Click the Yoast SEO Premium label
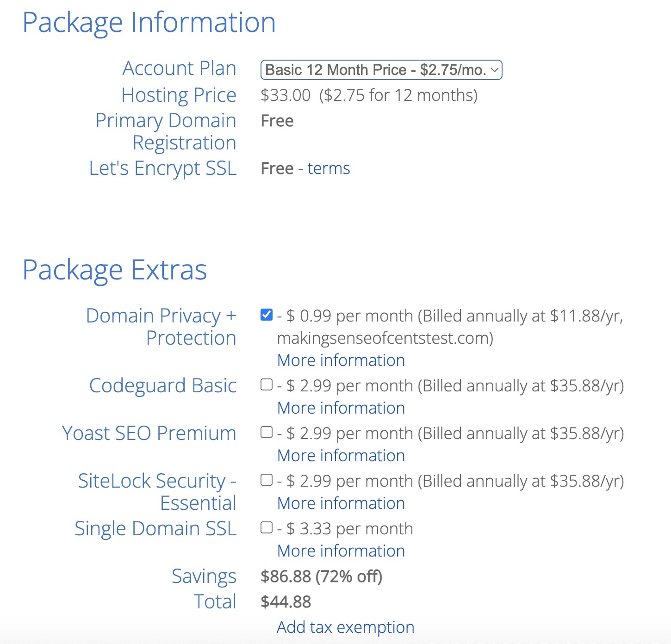This screenshot has height=644, width=671. (149, 433)
